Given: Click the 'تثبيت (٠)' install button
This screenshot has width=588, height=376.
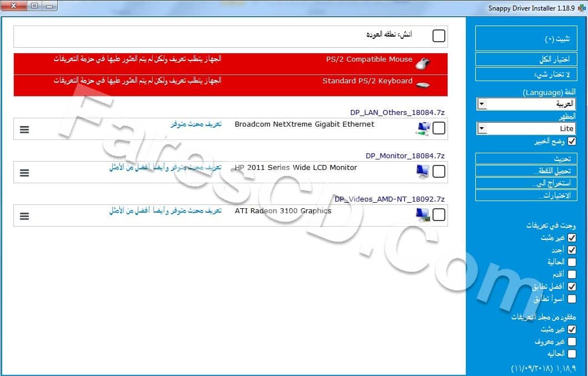Looking at the screenshot, I should pos(526,38).
